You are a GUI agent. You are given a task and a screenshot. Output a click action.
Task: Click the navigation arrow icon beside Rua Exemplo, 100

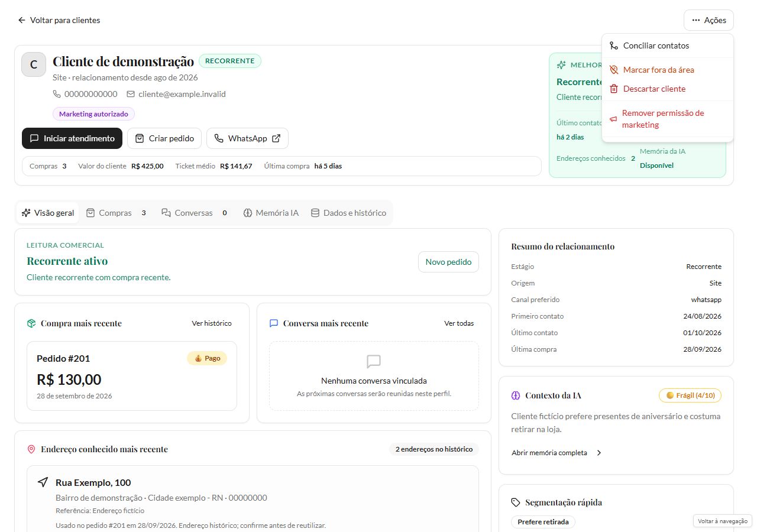(x=43, y=482)
